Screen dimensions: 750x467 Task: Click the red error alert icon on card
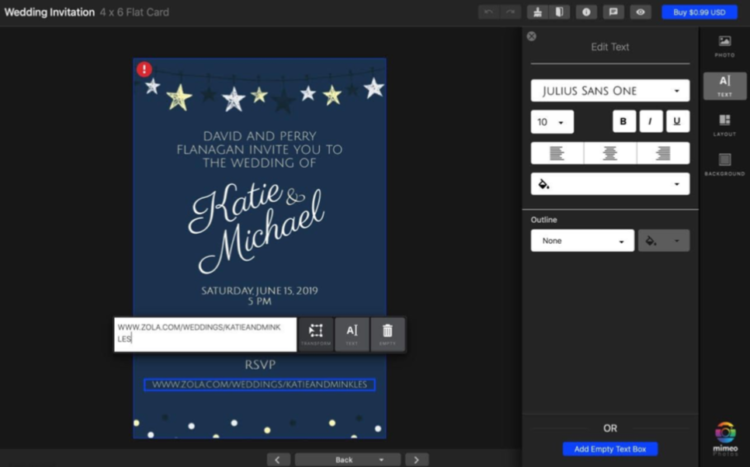pos(145,69)
